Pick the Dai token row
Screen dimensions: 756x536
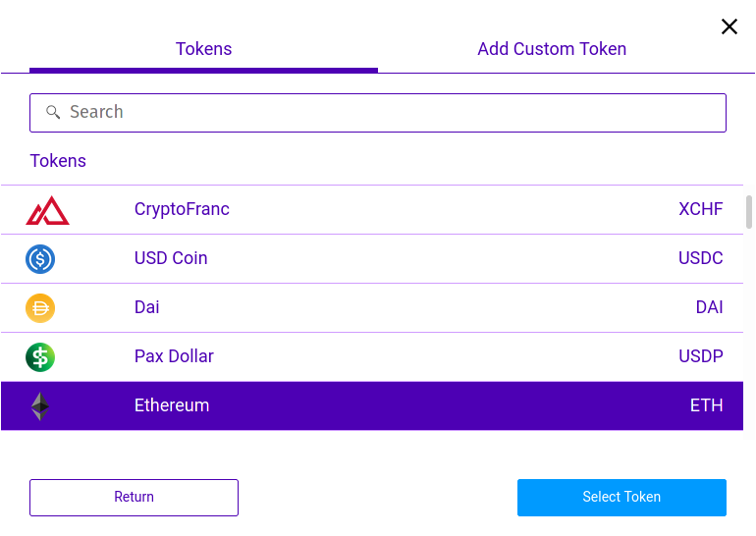click(x=372, y=308)
